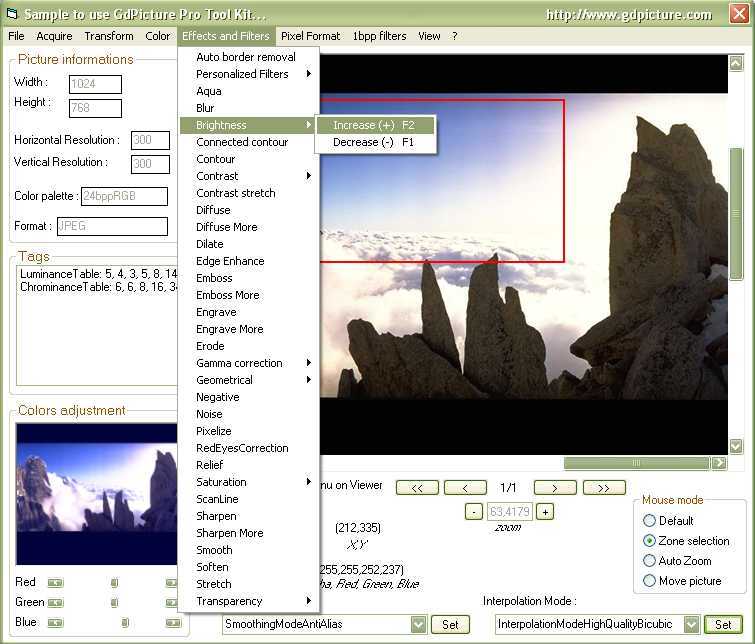The image size is (755, 644).
Task: Choose Increase (+) F2 brightness
Action: 375,125
